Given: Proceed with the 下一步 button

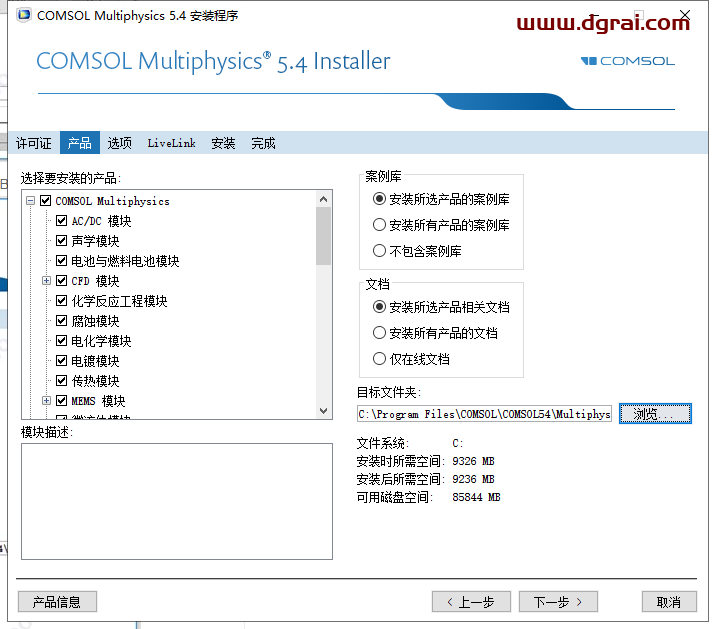Looking at the screenshot, I should click(x=558, y=602).
